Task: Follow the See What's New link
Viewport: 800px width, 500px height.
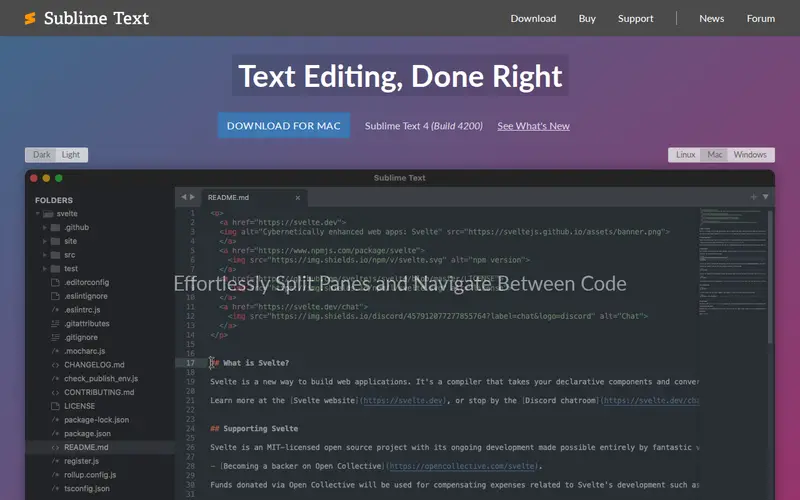Action: (533, 126)
